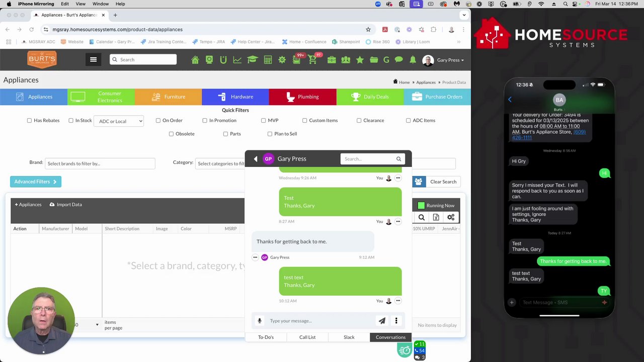The height and width of the screenshot is (362, 644).
Task: Expand Chrome tab search chevron
Action: click(x=464, y=15)
